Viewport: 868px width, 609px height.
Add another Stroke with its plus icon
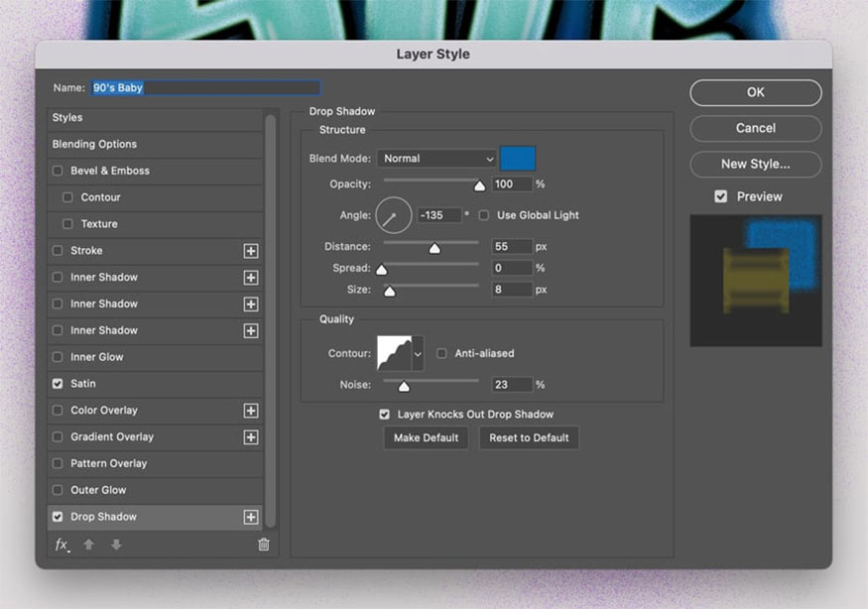coord(251,251)
